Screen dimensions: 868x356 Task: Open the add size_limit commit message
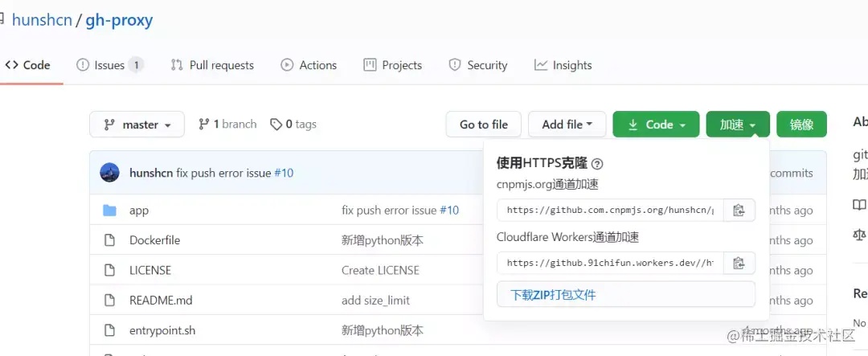pyautogui.click(x=375, y=300)
